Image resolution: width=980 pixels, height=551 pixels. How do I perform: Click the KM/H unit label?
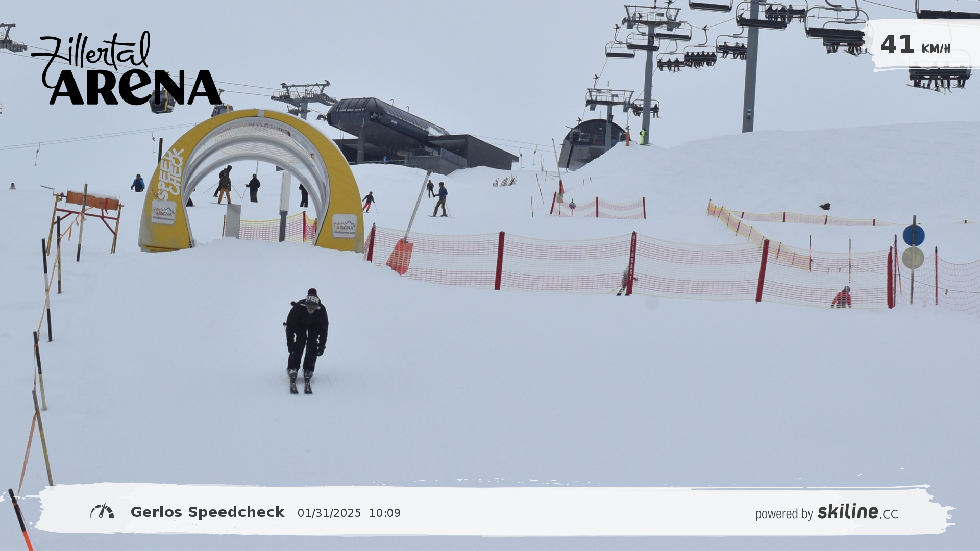pyautogui.click(x=936, y=48)
